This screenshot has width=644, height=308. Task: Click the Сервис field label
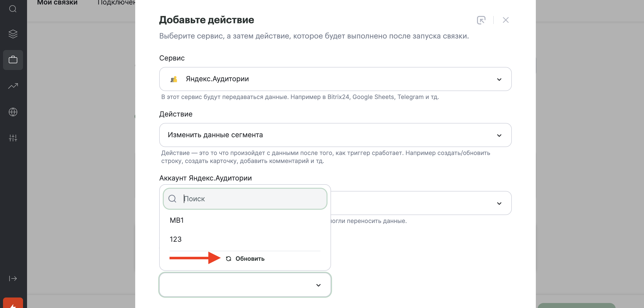click(x=172, y=58)
